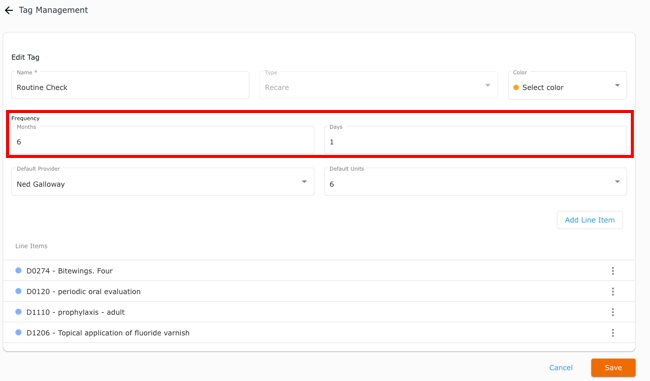Click the orange Save button
Screen dimensions: 650x381
[613, 368]
